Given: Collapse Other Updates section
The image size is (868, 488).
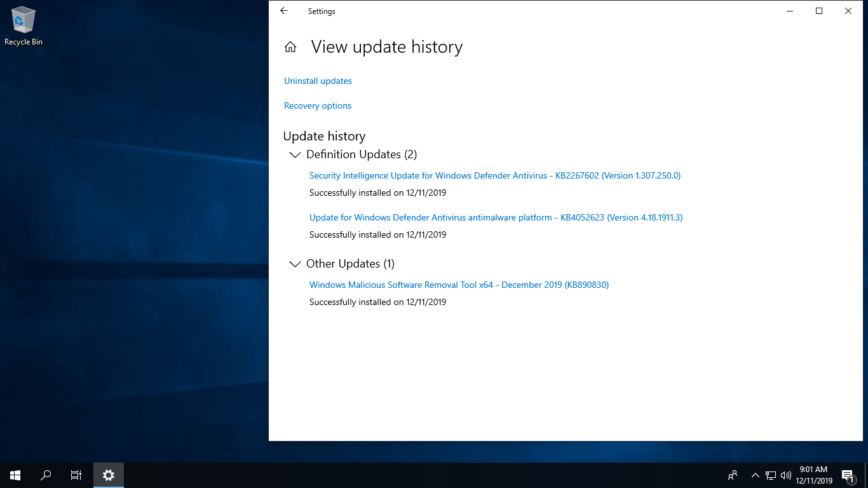Looking at the screenshot, I should pyautogui.click(x=295, y=264).
